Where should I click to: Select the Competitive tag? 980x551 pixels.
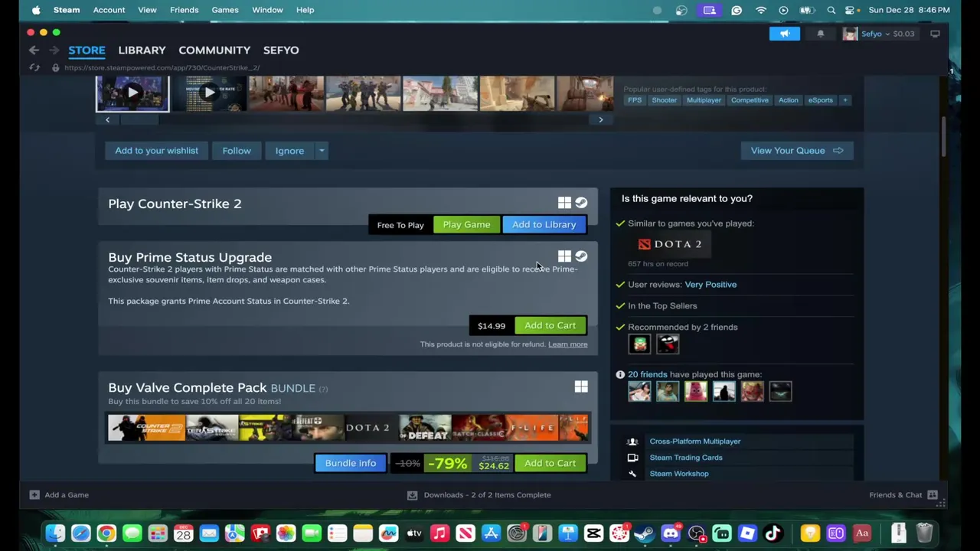pos(750,100)
